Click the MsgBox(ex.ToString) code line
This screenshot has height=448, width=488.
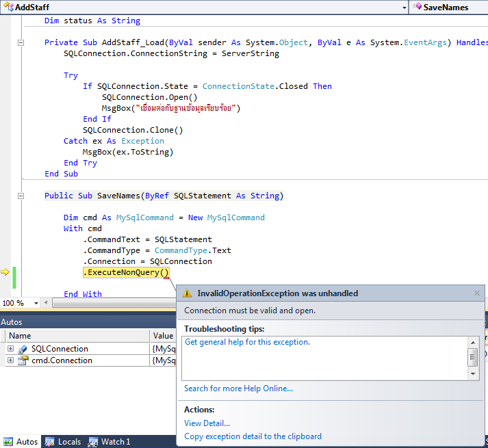tap(128, 152)
